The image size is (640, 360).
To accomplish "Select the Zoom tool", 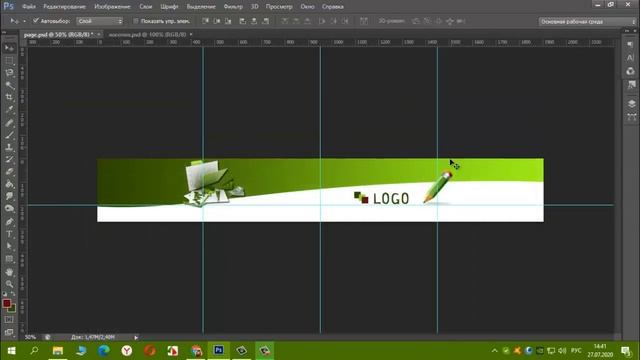I will [9, 284].
